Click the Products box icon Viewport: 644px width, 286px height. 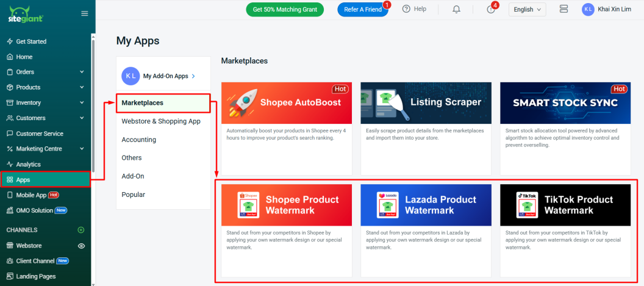pyautogui.click(x=10, y=87)
